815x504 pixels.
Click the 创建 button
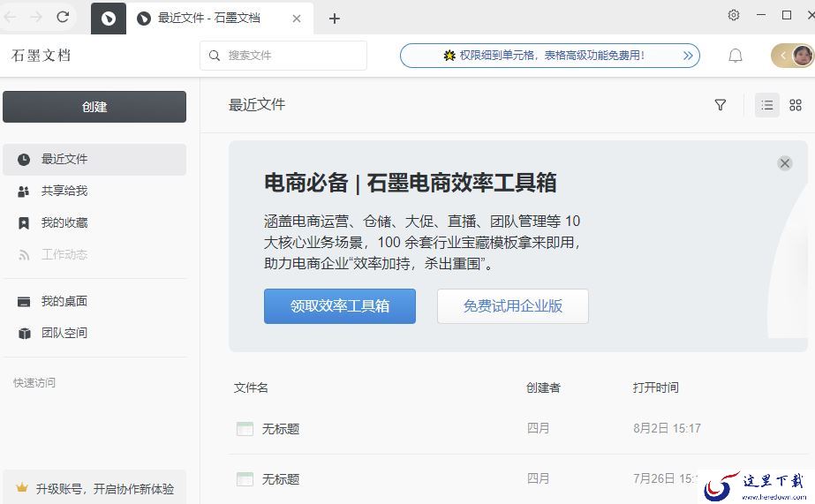tap(94, 107)
